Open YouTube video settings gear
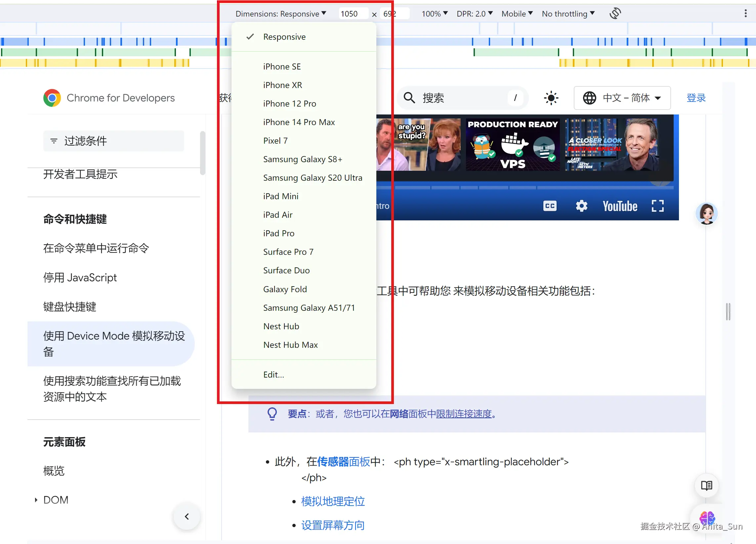 (581, 206)
